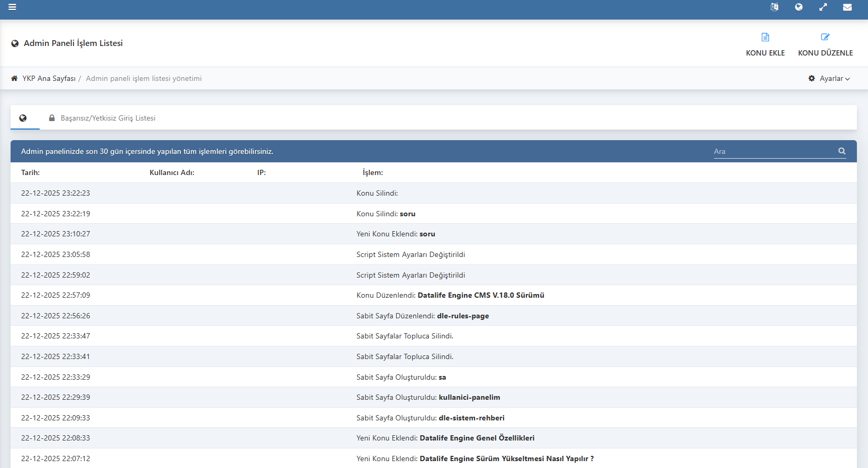Select the globe tab for action list
Image resolution: width=868 pixels, height=468 pixels.
pyautogui.click(x=23, y=118)
